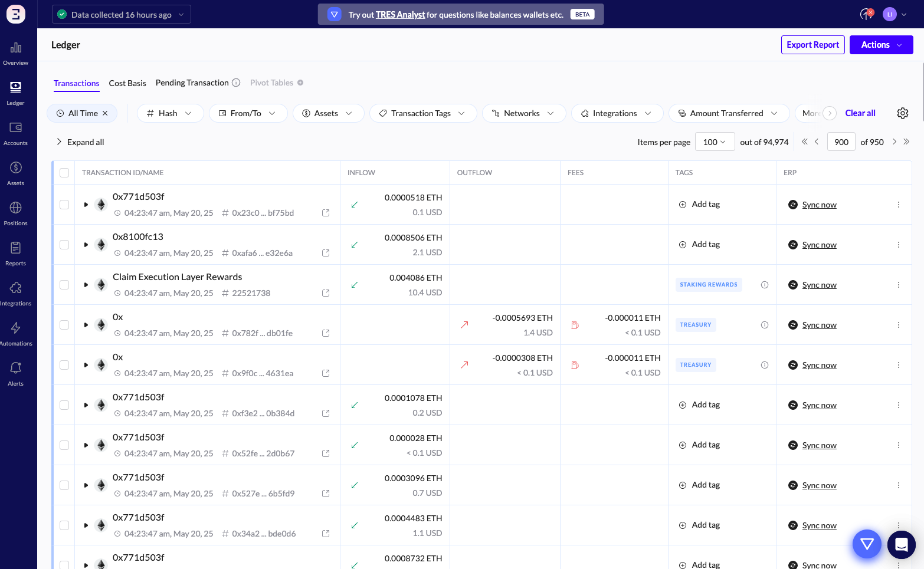Click the TRES logo in the sidebar

(16, 14)
